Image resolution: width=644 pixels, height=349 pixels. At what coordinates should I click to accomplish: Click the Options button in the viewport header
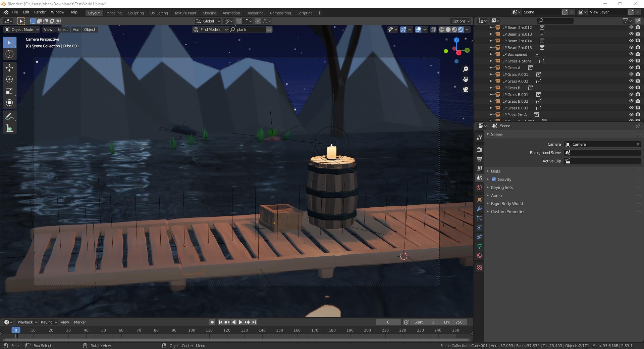pyautogui.click(x=460, y=21)
